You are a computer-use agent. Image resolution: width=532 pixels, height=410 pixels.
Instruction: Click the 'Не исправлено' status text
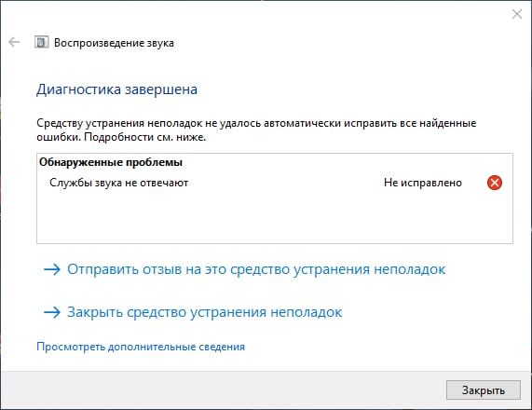[423, 183]
